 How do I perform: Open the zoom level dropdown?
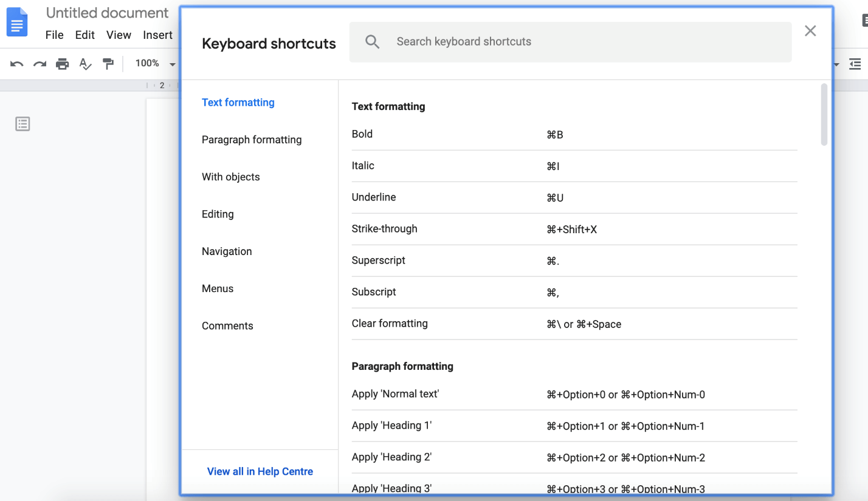(153, 63)
